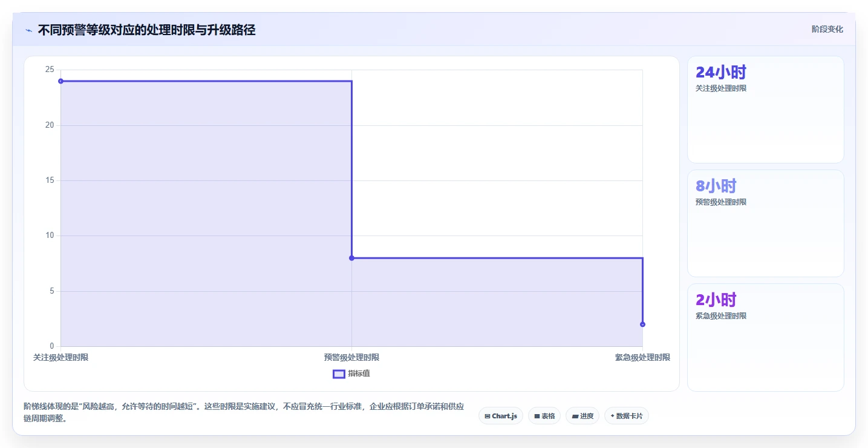Click the 阶段变化 label in the header
868x448 pixels.
(827, 30)
